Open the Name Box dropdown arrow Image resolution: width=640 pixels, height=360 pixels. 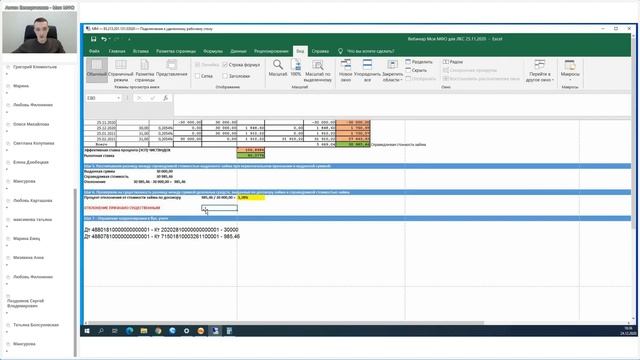pyautogui.click(x=118, y=98)
